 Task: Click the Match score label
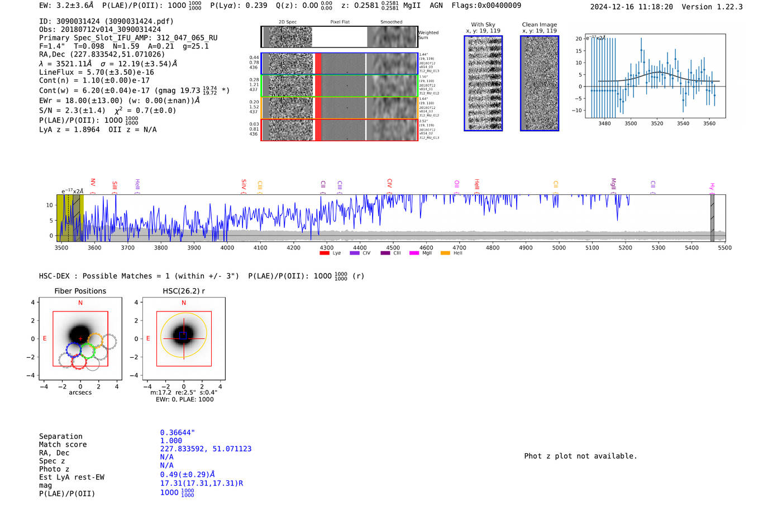pyautogui.click(x=63, y=445)
